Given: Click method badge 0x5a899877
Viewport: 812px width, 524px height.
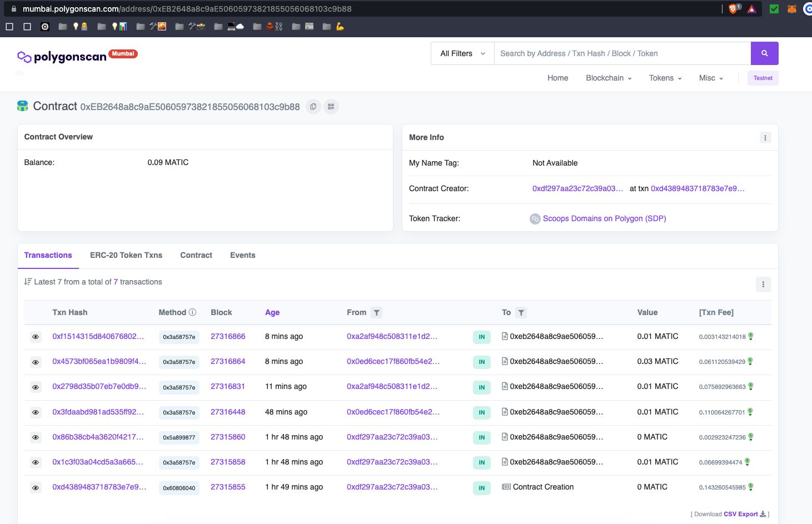Looking at the screenshot, I should pos(179,438).
